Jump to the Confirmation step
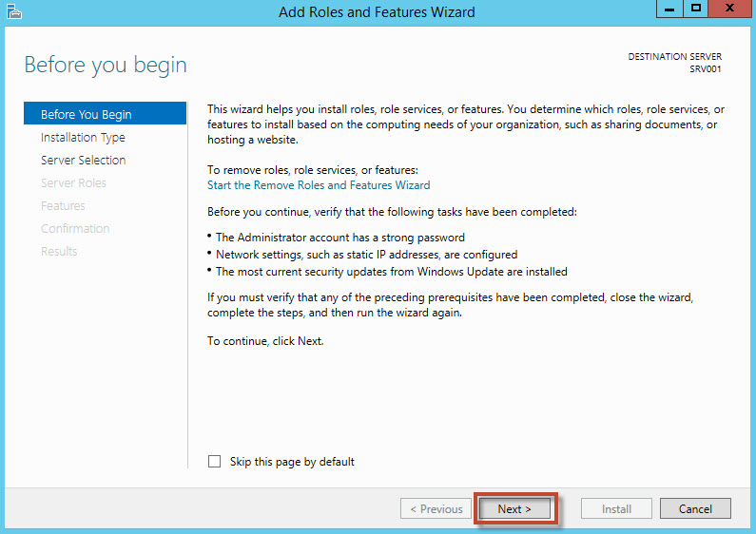This screenshot has height=534, width=756. [75, 229]
